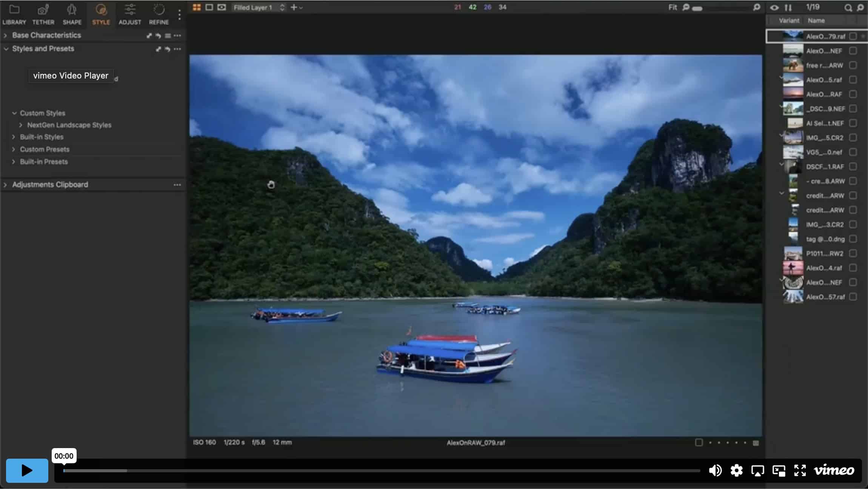Tick the checkbox for AlexO...57.raf
Screen dimensions: 868x490
pyautogui.click(x=853, y=297)
